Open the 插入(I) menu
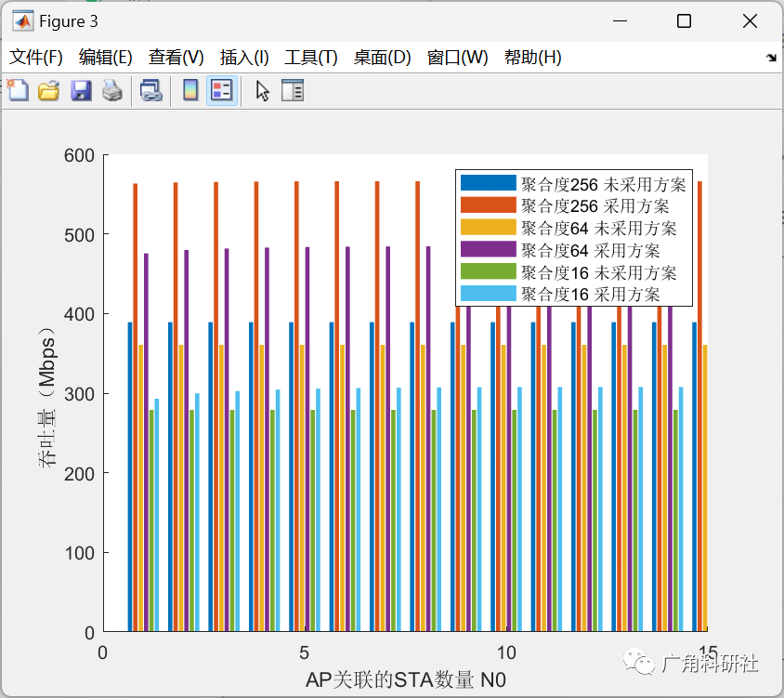The height and width of the screenshot is (698, 784). click(244, 57)
